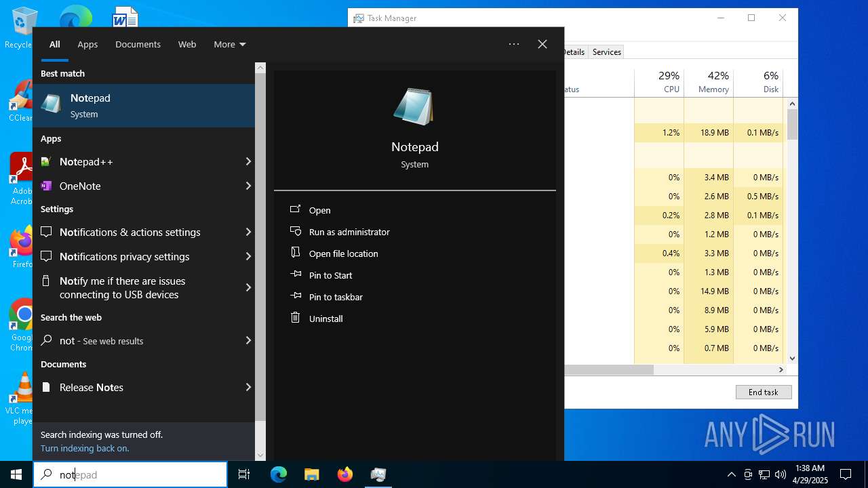Choose Run as administrator for Notepad
This screenshot has width=868, height=488.
tap(349, 232)
